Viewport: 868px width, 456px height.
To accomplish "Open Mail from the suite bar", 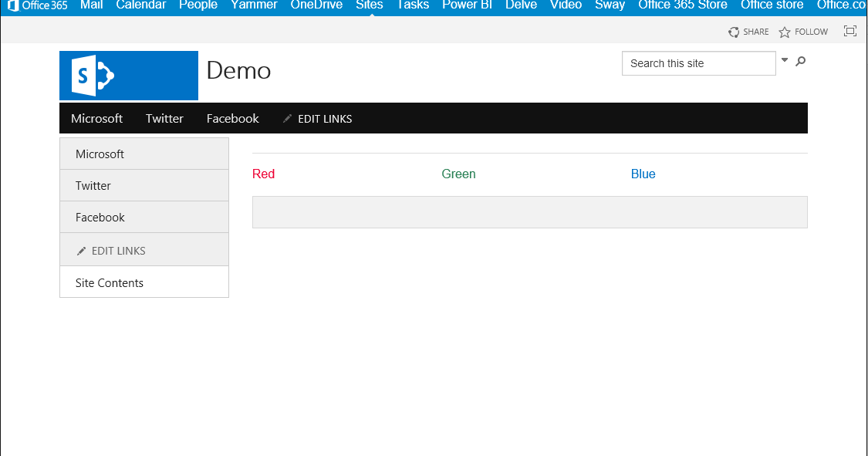I will 91,5.
